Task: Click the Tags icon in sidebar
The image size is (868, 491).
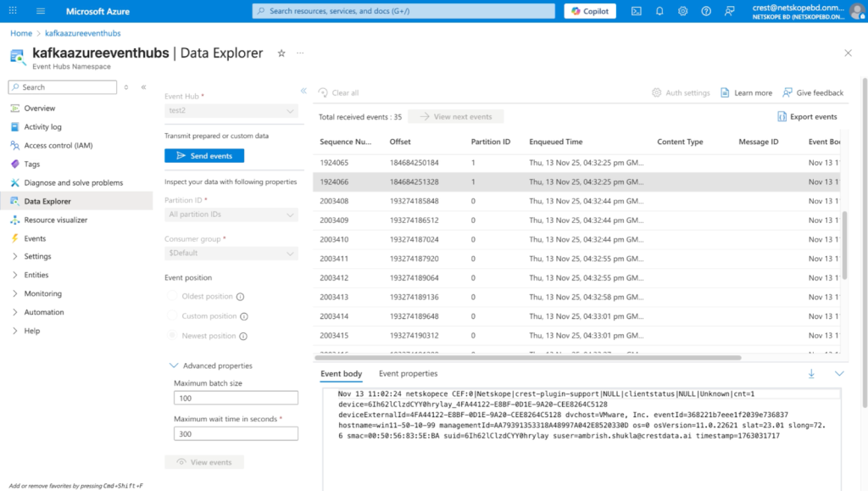Action: point(15,164)
